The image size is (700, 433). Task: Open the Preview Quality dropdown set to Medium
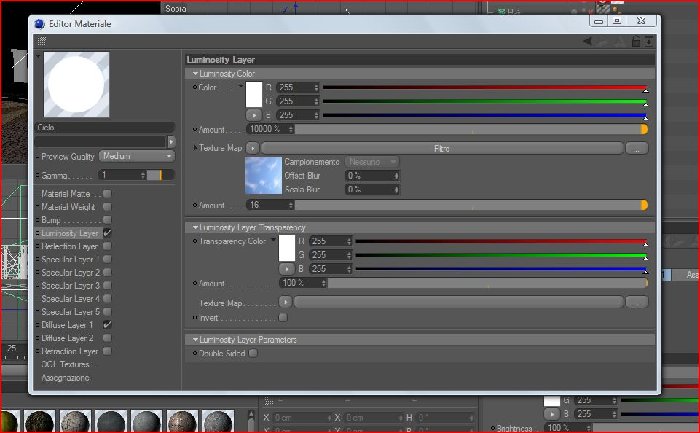coord(137,156)
